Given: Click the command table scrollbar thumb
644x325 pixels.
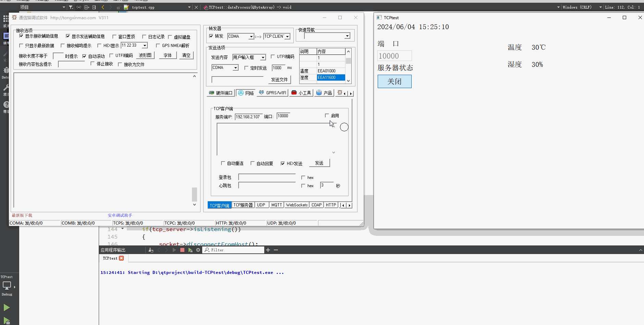Looking at the screenshot, I should click(x=348, y=61).
